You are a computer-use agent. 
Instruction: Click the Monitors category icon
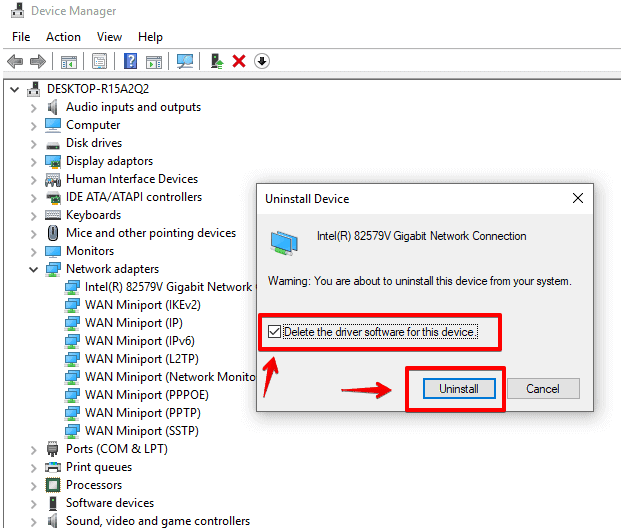click(53, 252)
